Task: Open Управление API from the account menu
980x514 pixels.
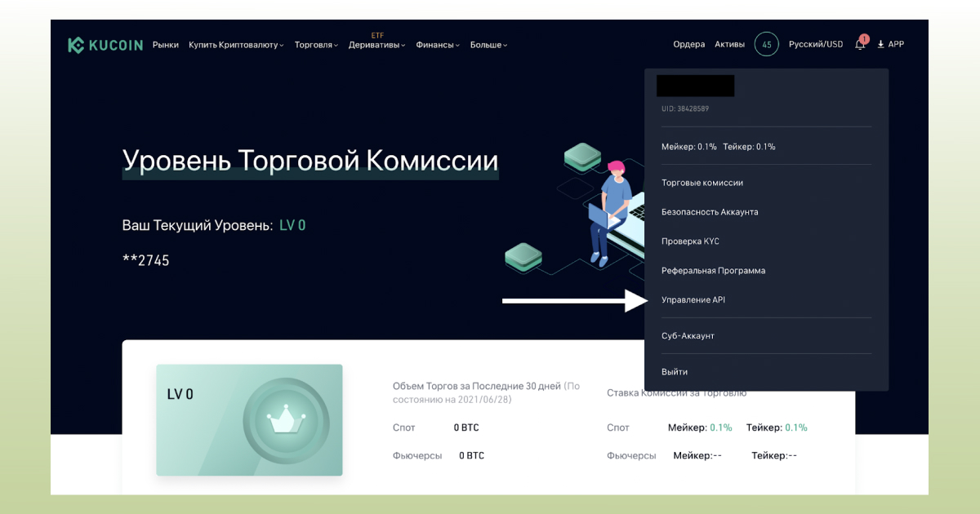Action: [693, 299]
